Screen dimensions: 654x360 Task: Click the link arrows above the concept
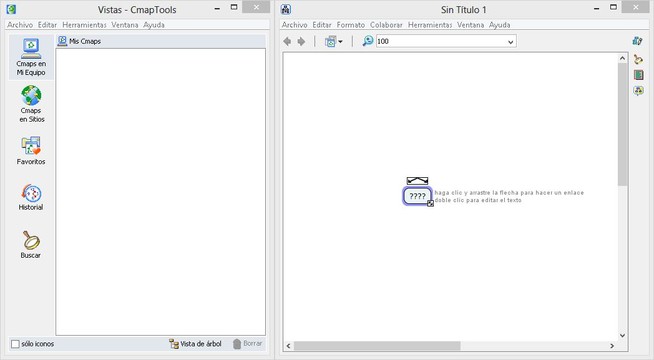pos(417,181)
